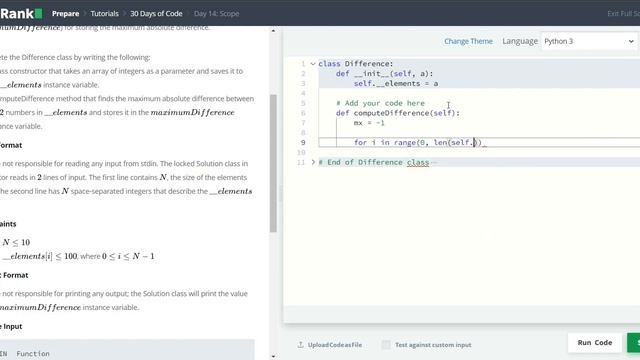Click the HackerRank logo
The width and height of the screenshot is (640, 360).
[21, 13]
